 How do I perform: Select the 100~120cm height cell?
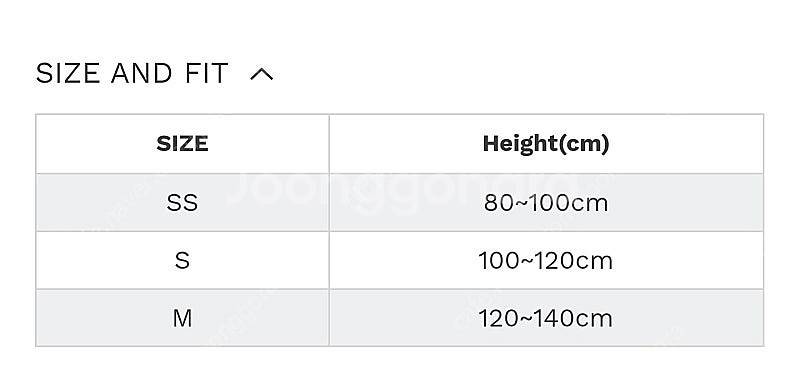coord(546,260)
